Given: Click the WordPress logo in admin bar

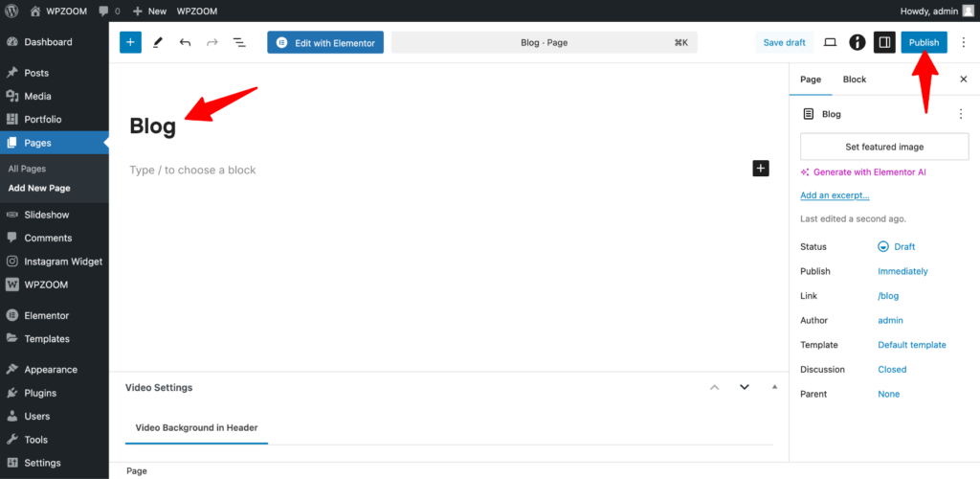Looking at the screenshot, I should [x=11, y=11].
